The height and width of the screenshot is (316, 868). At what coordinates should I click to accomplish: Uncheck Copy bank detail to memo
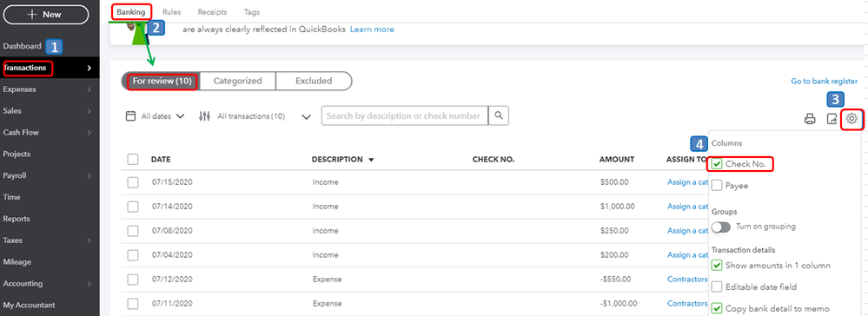pyautogui.click(x=717, y=308)
